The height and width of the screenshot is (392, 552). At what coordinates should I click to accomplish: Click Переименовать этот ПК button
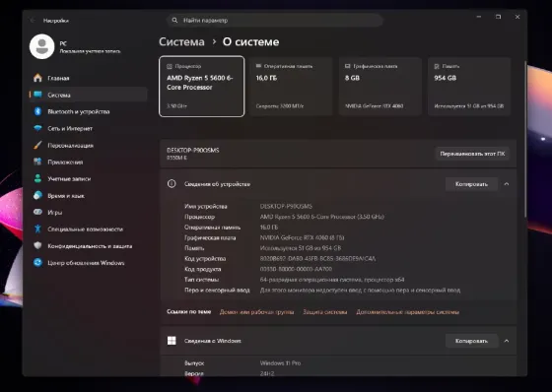(472, 154)
